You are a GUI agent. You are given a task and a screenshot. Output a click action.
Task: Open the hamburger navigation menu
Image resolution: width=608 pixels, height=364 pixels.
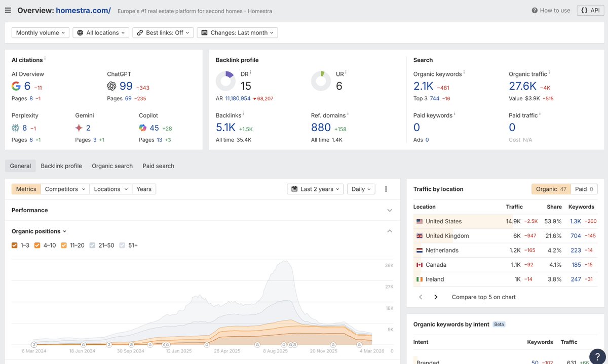pyautogui.click(x=8, y=10)
